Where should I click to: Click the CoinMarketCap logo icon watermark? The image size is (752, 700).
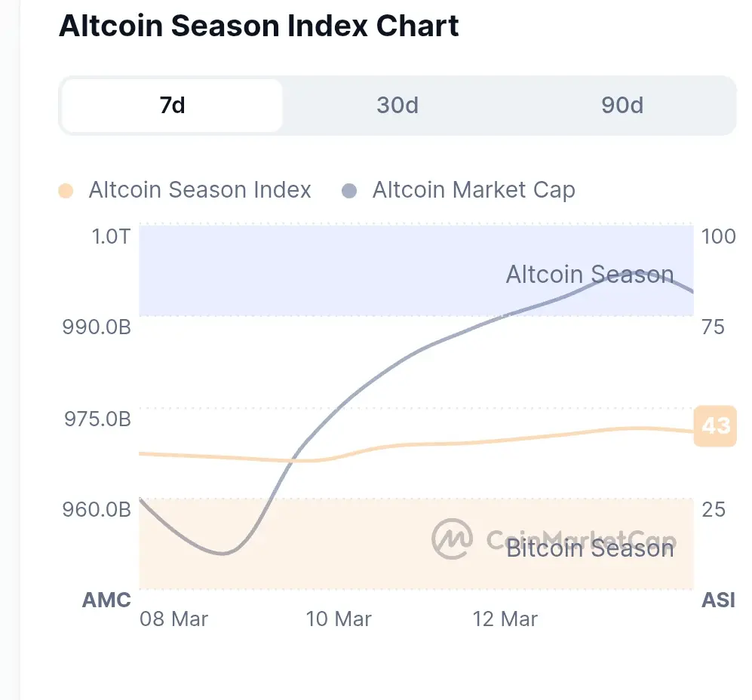(x=453, y=539)
